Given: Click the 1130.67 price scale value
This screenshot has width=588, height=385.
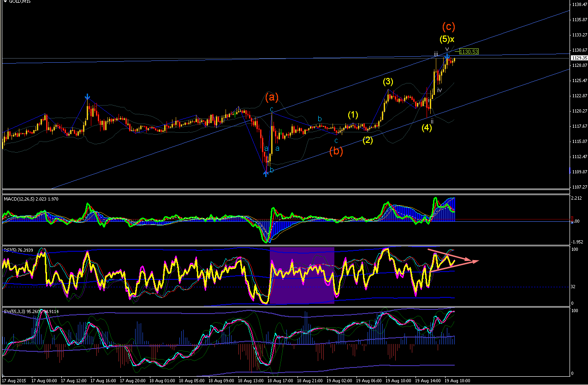Looking at the screenshot, I should click(579, 50).
